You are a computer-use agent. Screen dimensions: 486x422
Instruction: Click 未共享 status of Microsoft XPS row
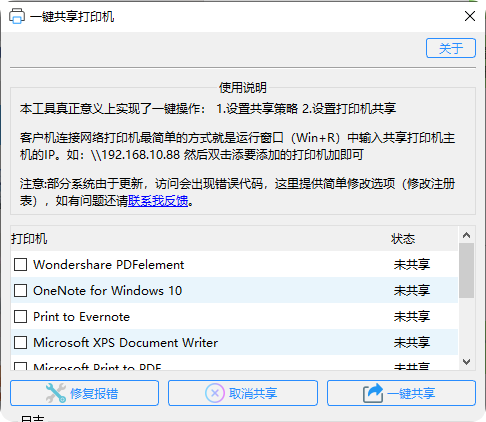pyautogui.click(x=412, y=343)
